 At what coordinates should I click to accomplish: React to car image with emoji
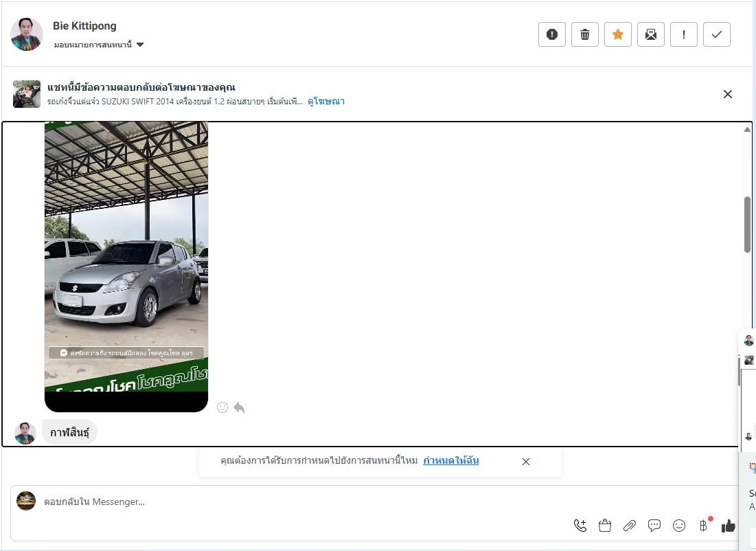point(222,407)
